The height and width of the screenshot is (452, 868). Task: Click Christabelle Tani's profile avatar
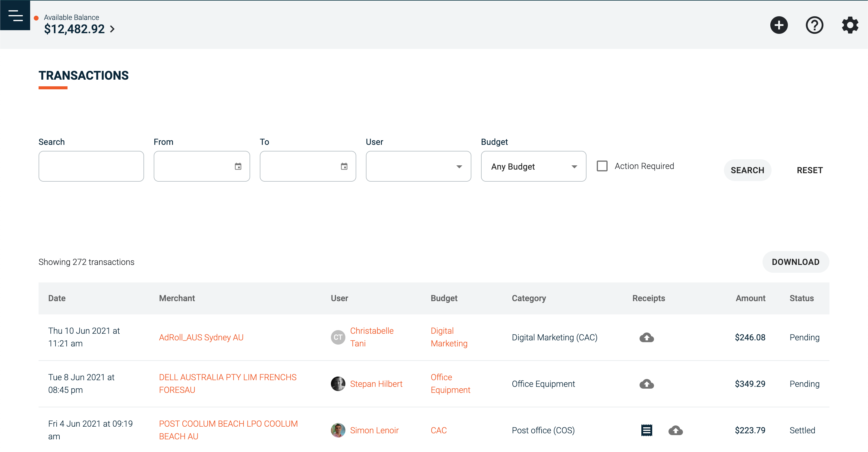338,337
